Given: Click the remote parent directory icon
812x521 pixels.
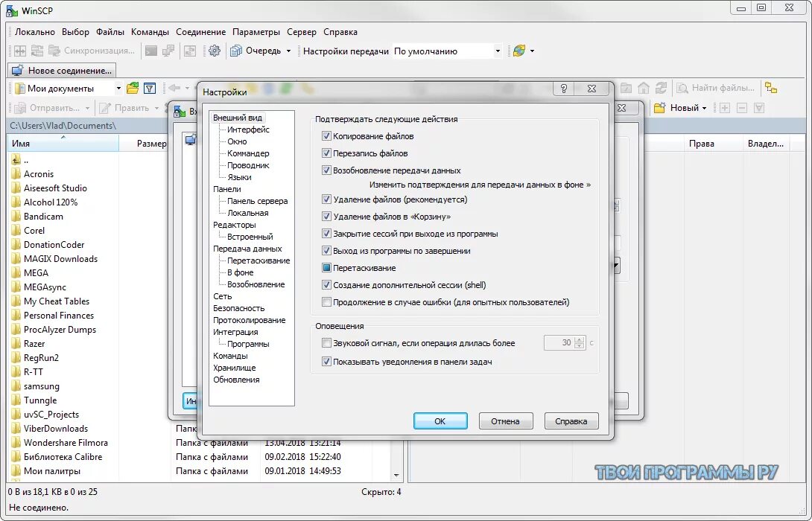Looking at the screenshot, I should pos(626,88).
